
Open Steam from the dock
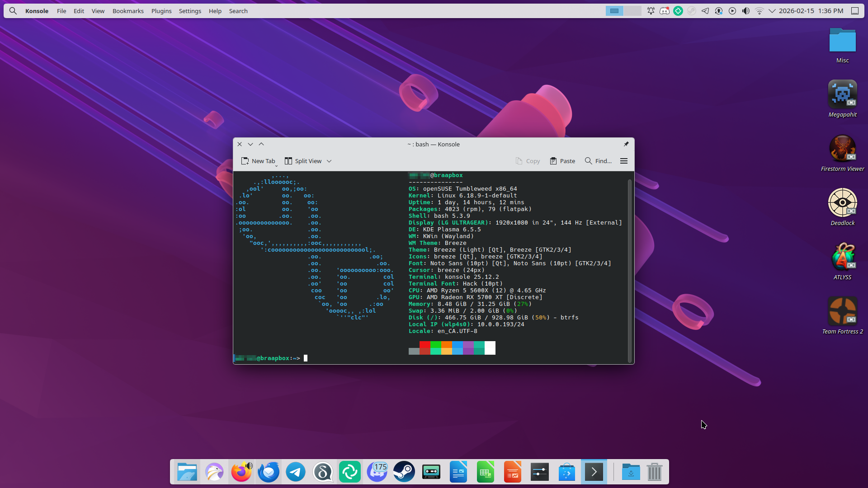coord(404,472)
